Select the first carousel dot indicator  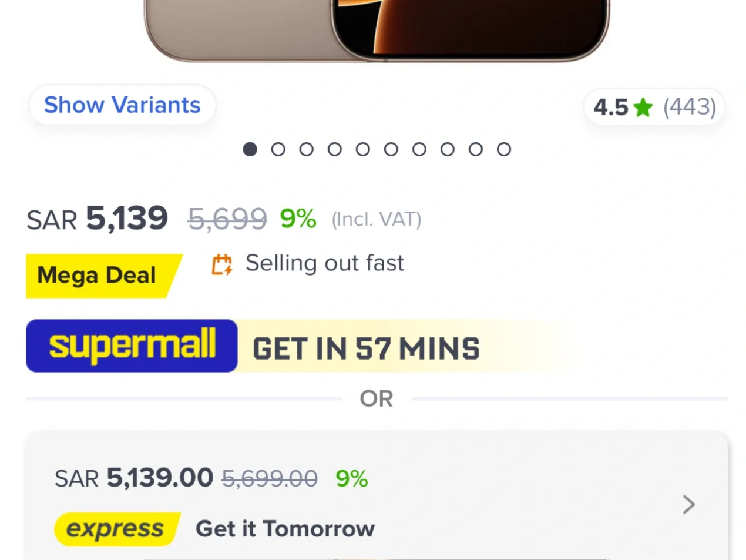click(x=250, y=149)
